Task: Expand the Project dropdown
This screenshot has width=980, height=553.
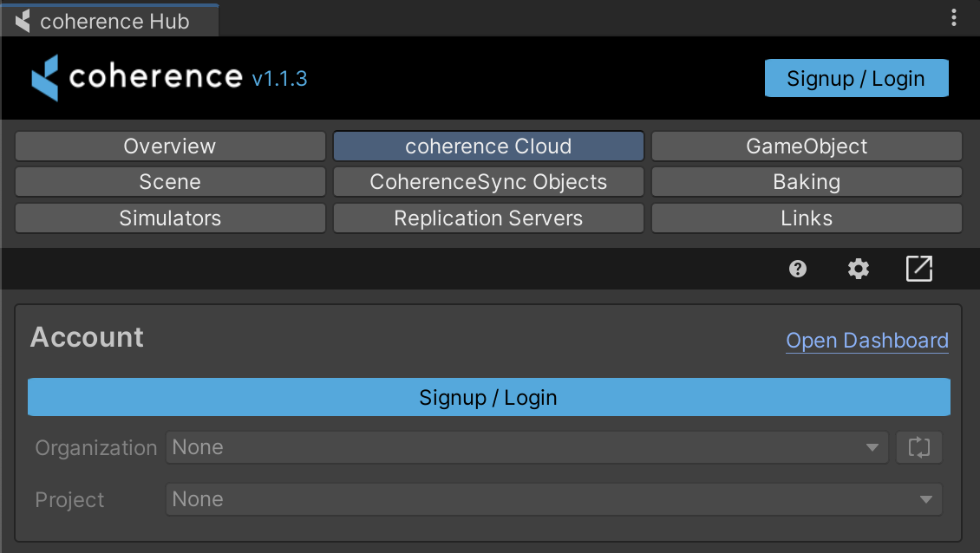Action: [x=553, y=500]
